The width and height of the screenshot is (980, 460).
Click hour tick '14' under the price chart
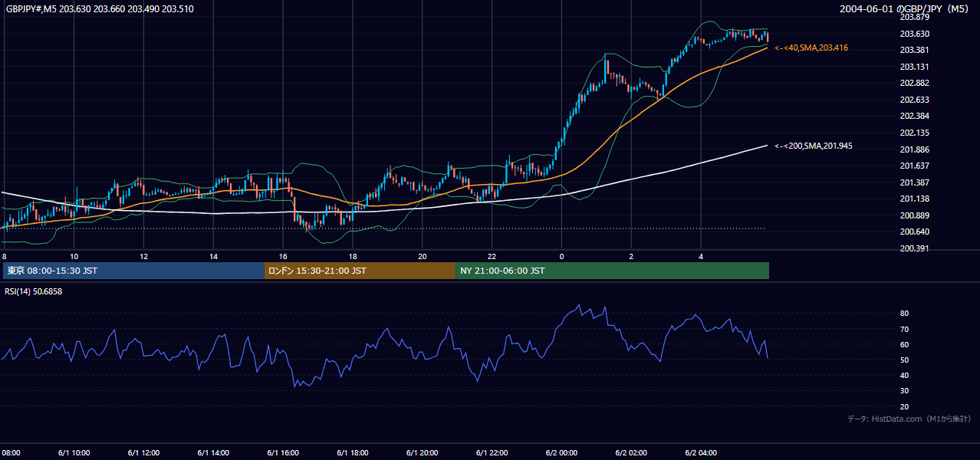tap(213, 256)
